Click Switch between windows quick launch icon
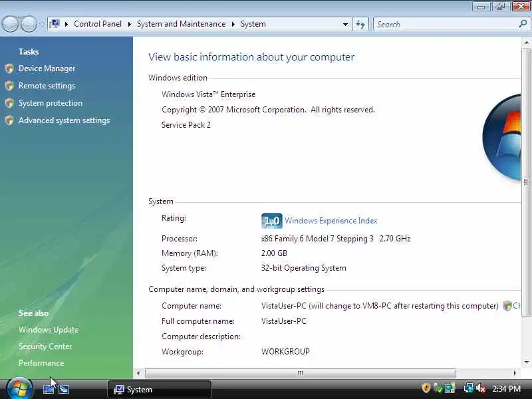 click(x=63, y=389)
